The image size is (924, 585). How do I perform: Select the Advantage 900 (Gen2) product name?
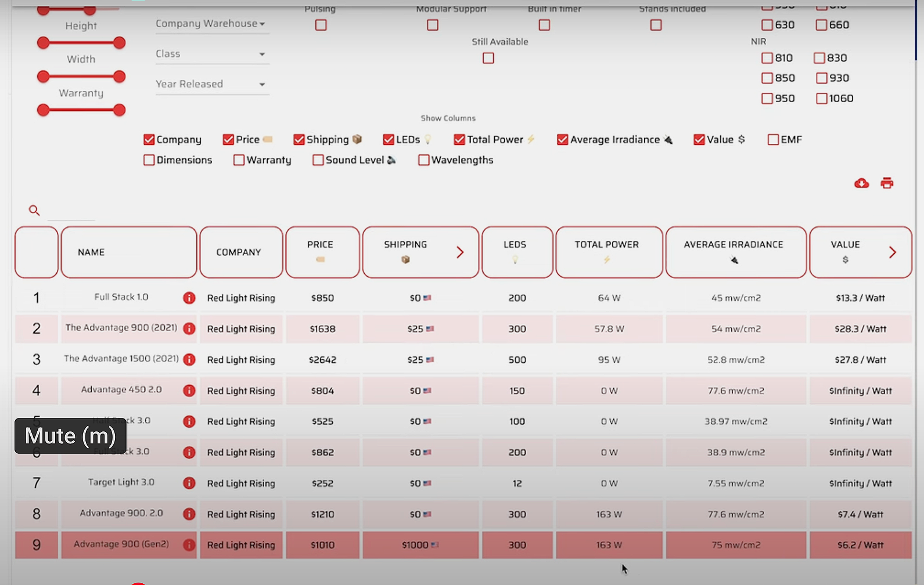121,544
